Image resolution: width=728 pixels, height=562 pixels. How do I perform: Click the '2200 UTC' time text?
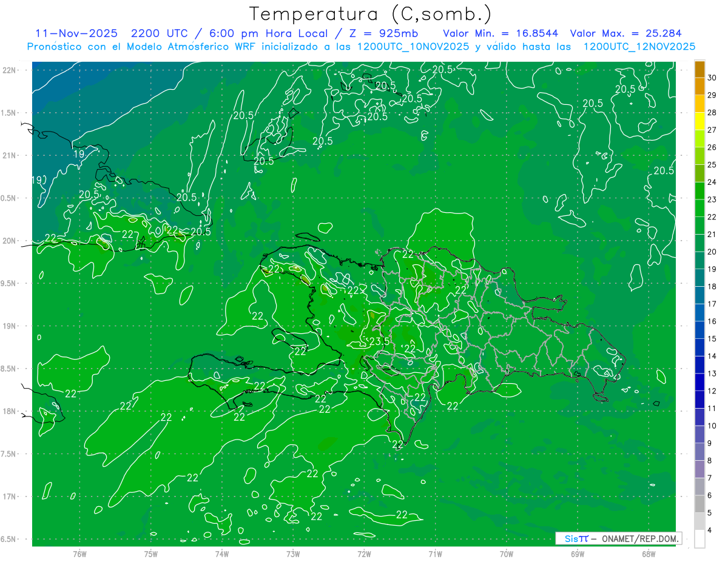point(161,33)
